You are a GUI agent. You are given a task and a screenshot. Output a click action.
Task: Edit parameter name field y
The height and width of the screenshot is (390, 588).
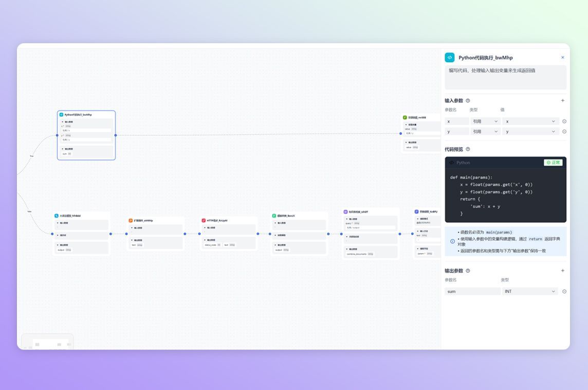(x=457, y=131)
